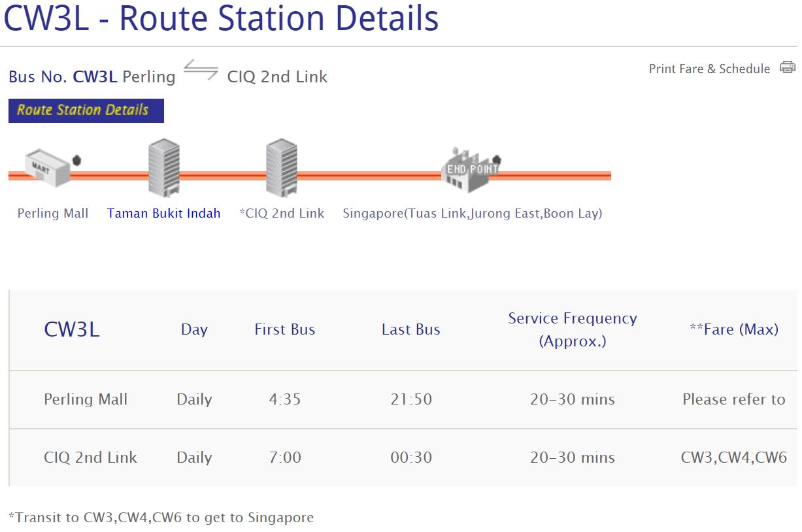Click the Service Frequency column header
The image size is (802, 532).
tap(572, 329)
